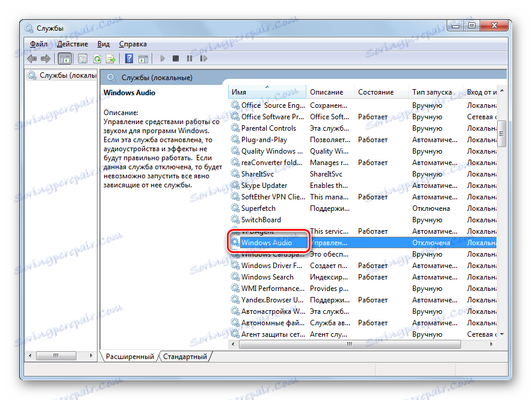The width and height of the screenshot is (532, 400).
Task: Select Службы (локальные) in the left tree
Action: click(62, 75)
